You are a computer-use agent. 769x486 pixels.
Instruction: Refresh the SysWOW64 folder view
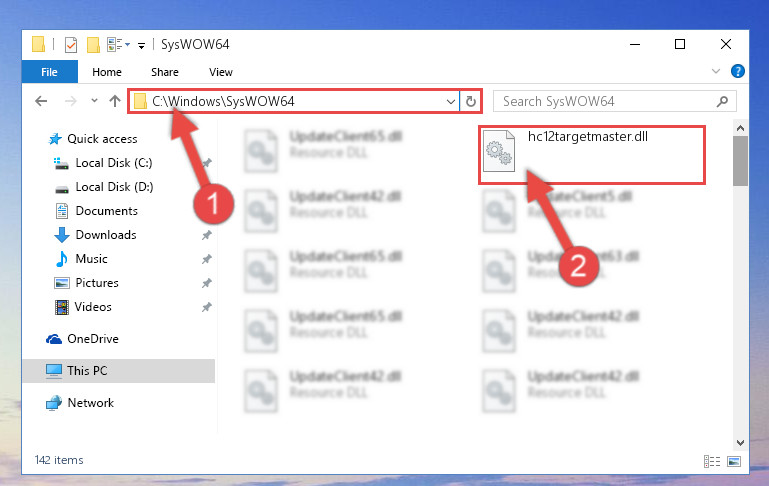coord(471,102)
